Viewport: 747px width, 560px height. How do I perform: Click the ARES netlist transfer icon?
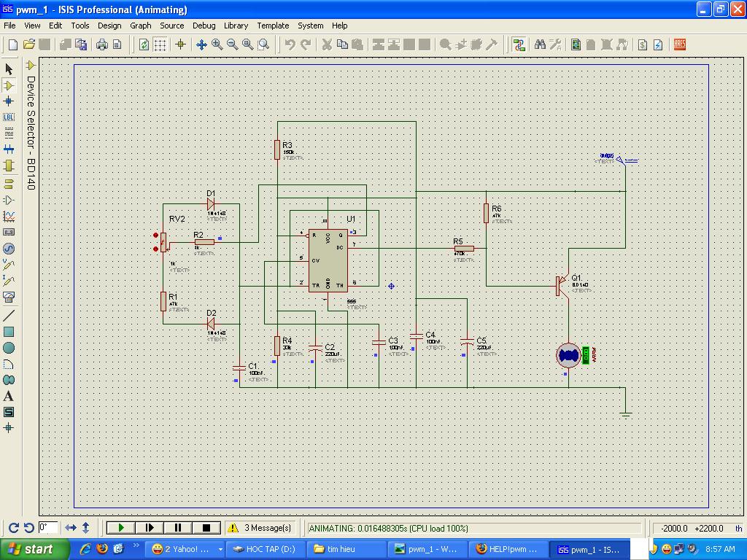click(x=680, y=44)
